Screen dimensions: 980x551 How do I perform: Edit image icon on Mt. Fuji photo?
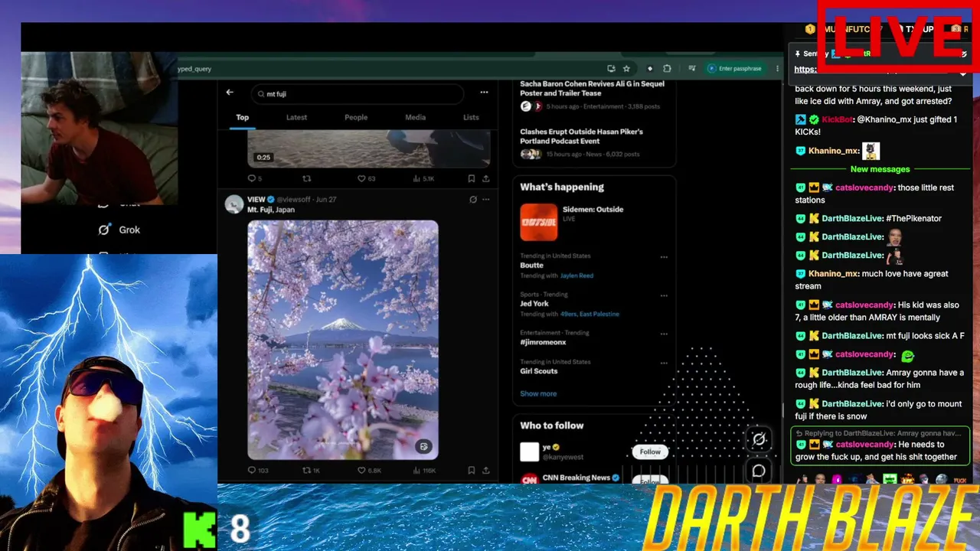coord(423,446)
